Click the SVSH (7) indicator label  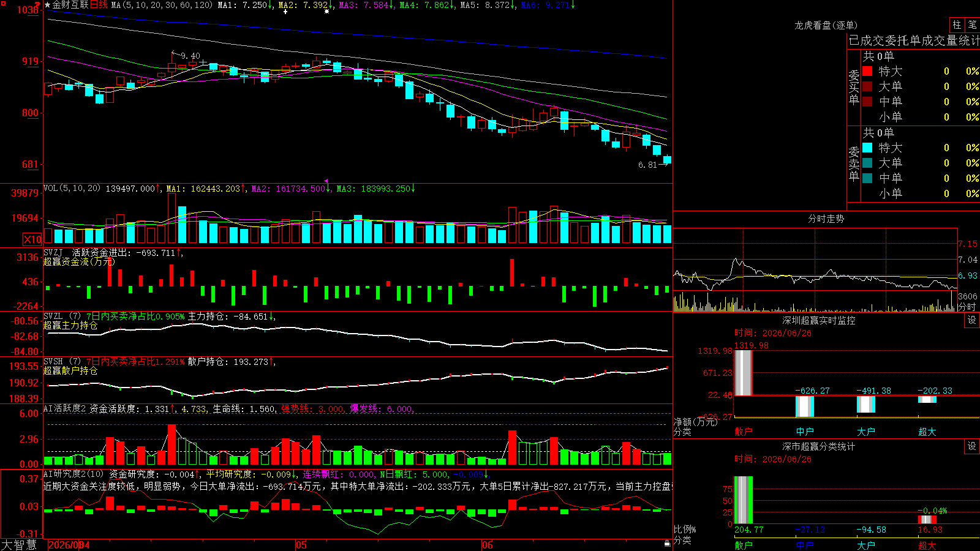pyautogui.click(x=62, y=361)
